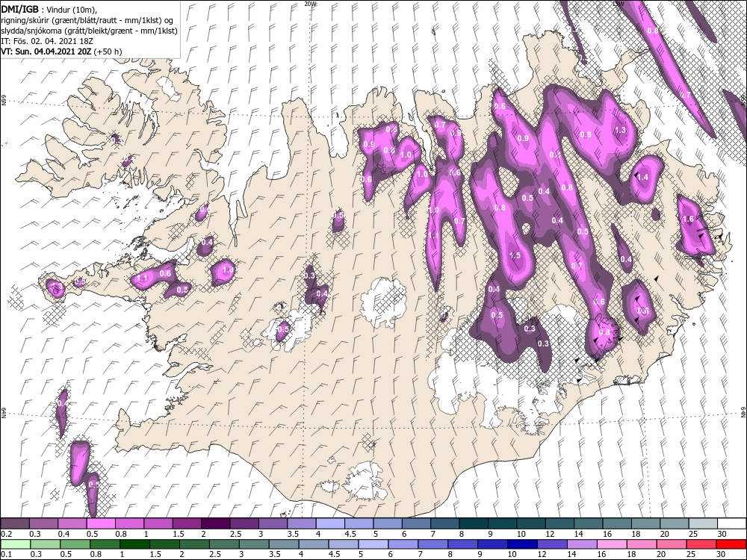Click the 66N latitude label on left edge
This screenshot has width=747, height=560.
(x=4, y=102)
